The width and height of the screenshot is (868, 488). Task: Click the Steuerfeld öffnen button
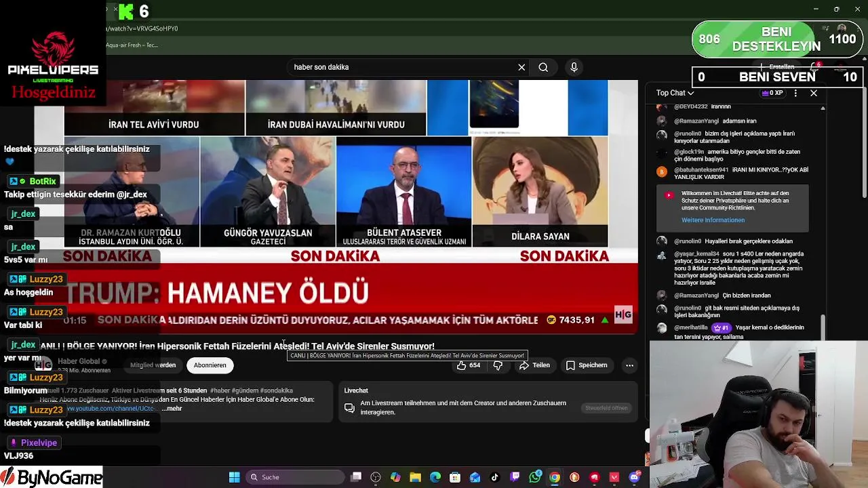click(606, 408)
